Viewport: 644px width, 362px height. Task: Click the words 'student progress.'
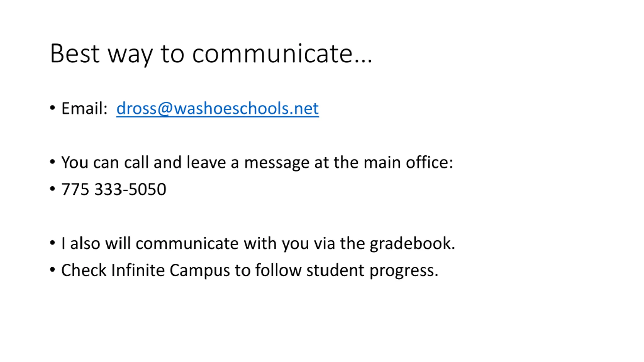pos(372,270)
